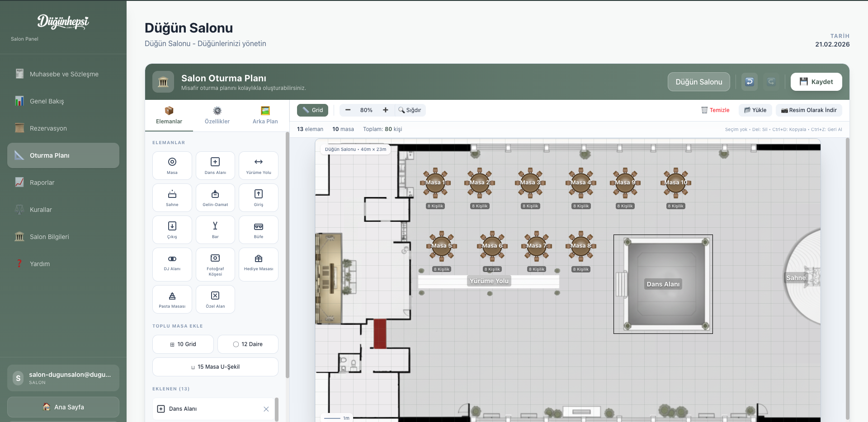
Task: Open the Arka Plan tab
Action: click(x=265, y=116)
